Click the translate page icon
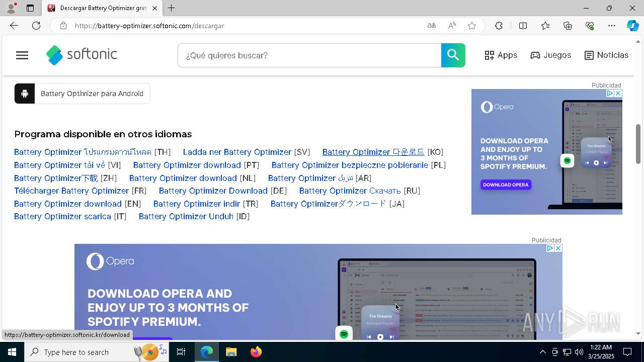The width and height of the screenshot is (644, 362). pos(432,26)
